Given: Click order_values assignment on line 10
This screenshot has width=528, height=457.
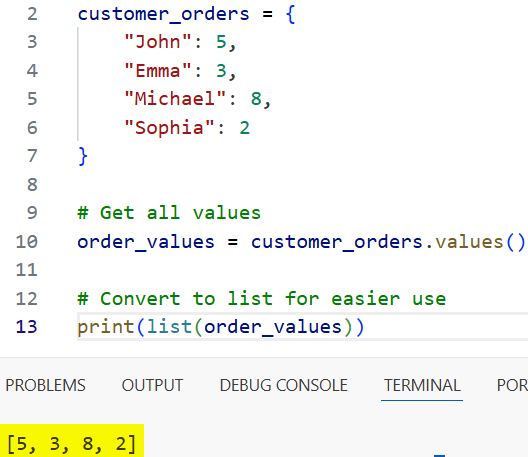Looking at the screenshot, I should click(301, 242).
